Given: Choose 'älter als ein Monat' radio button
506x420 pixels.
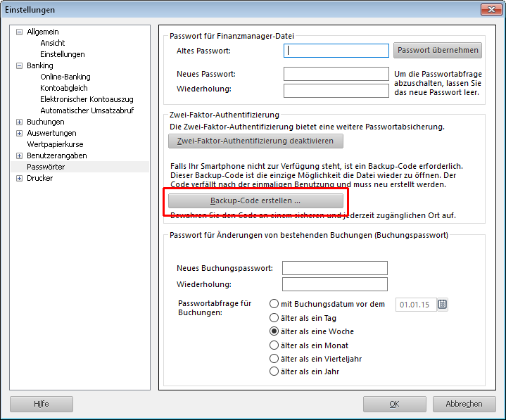Looking at the screenshot, I should point(275,345).
